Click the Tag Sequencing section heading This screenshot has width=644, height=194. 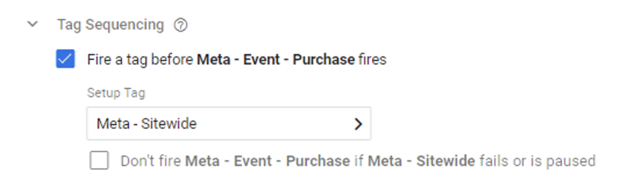point(110,25)
